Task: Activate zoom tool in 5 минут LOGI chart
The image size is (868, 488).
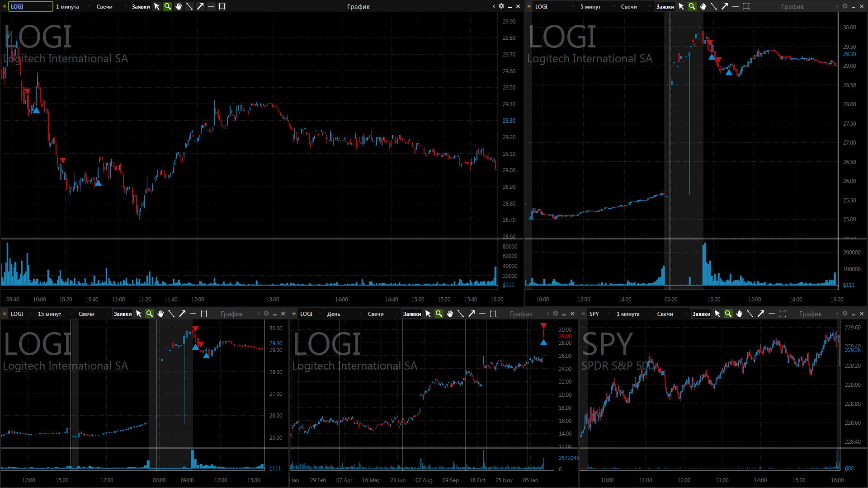Action: tap(692, 6)
